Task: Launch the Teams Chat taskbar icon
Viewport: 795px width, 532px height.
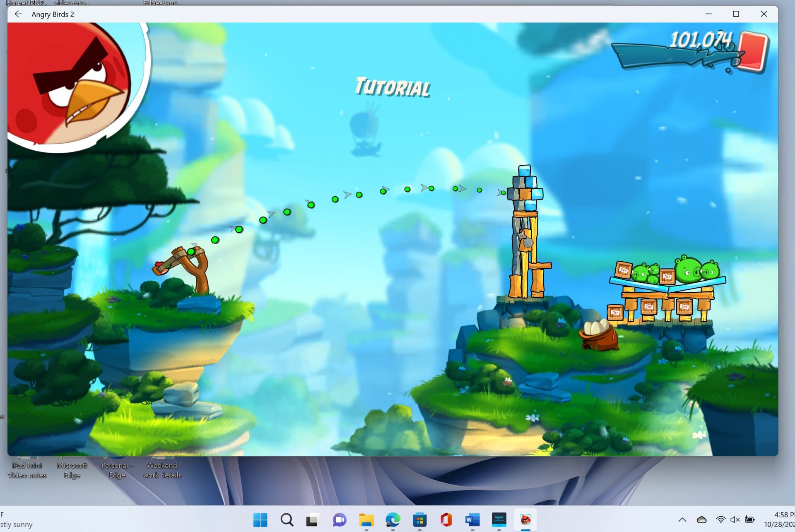Action: 340,520
